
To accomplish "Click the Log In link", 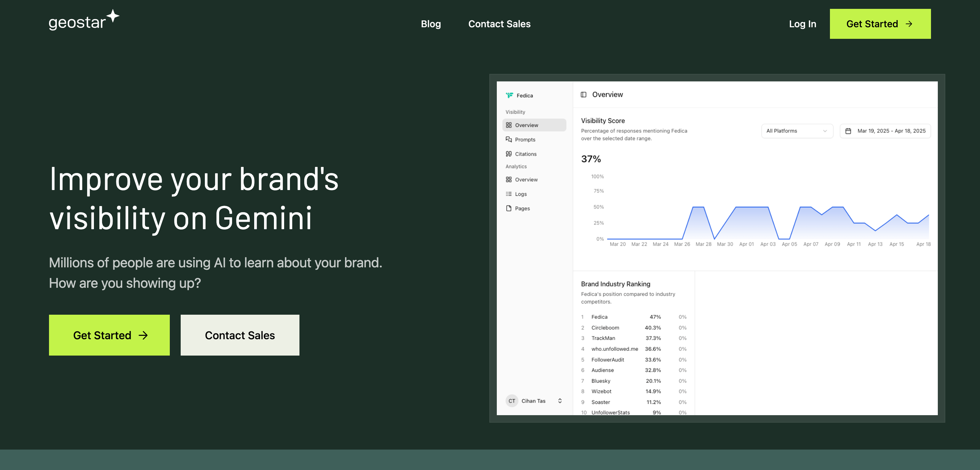I will [x=802, y=23].
